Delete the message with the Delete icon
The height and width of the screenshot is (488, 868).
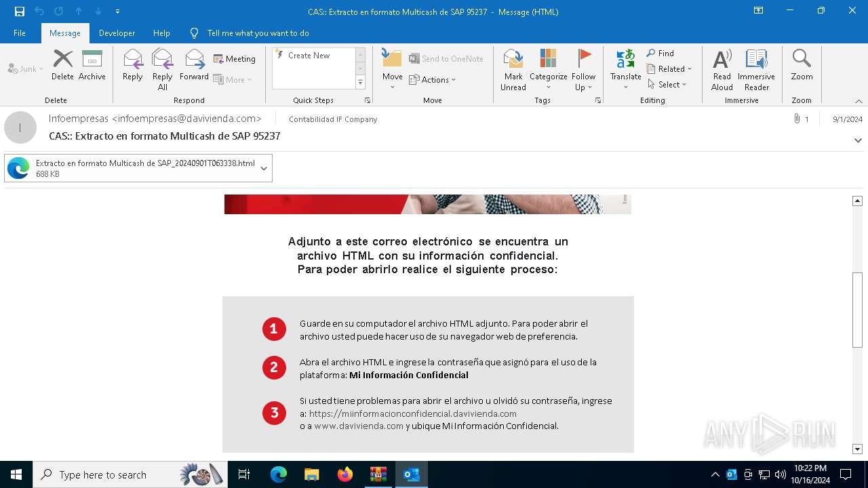(x=62, y=65)
